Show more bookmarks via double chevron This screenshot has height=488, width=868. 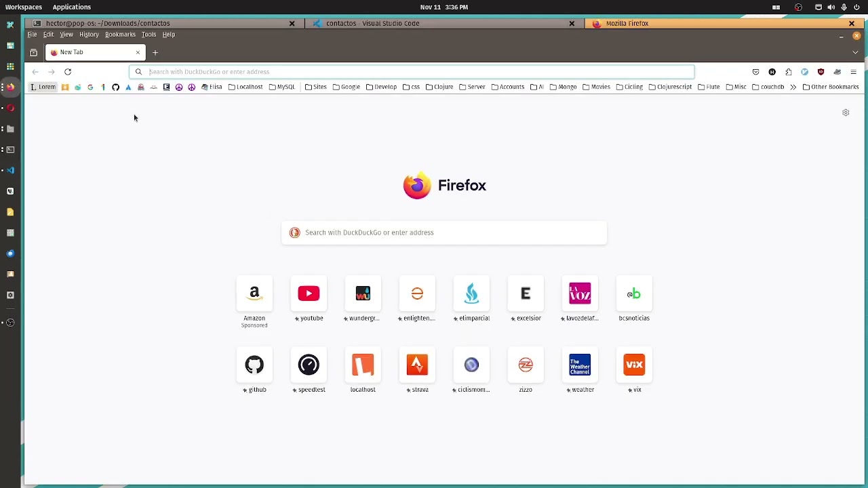tap(793, 87)
